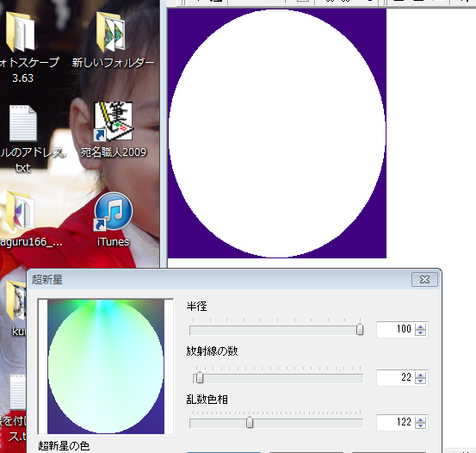Click the 放射線の数 slider handle

pos(200,378)
